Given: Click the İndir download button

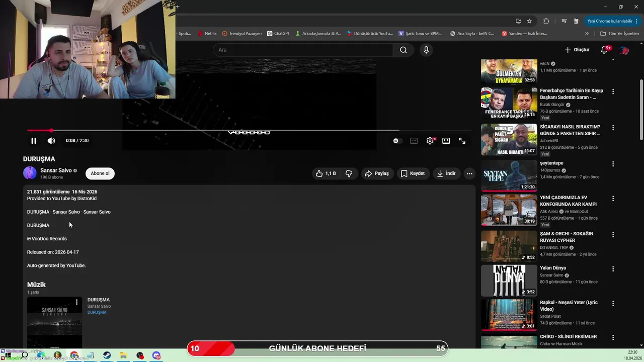Looking at the screenshot, I should coord(446,173).
